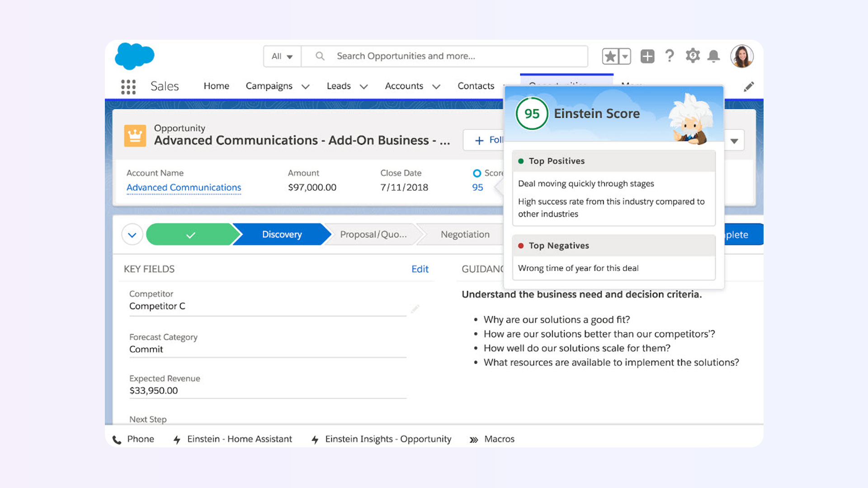Image resolution: width=868 pixels, height=488 pixels.
Task: Open the Advanced Communications account link
Action: pyautogui.click(x=184, y=188)
